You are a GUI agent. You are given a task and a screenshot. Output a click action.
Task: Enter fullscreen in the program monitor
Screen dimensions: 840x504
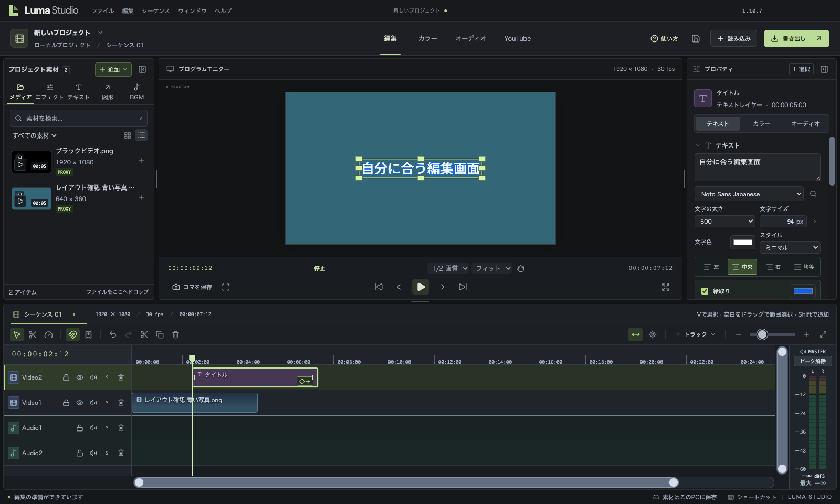tap(666, 287)
